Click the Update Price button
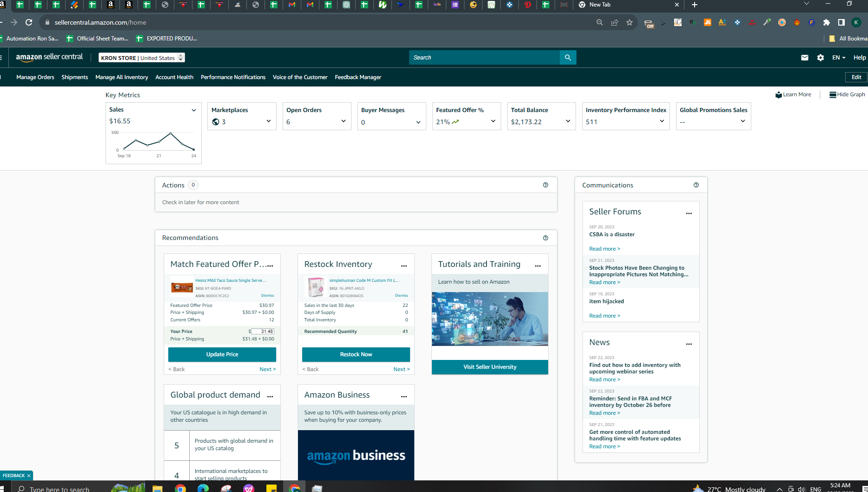The height and width of the screenshot is (492, 868). (x=222, y=354)
